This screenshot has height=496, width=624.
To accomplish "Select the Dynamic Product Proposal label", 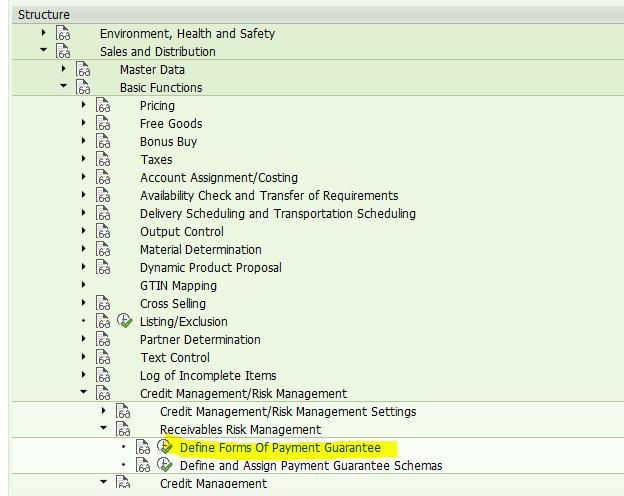I will (x=211, y=268).
